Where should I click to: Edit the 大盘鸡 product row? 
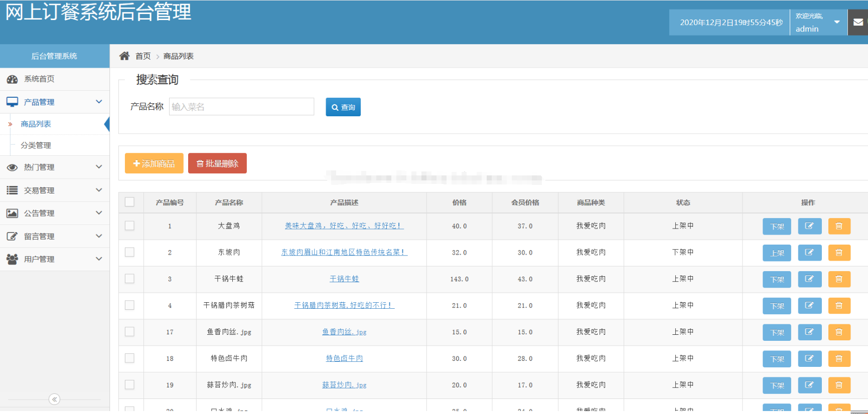click(x=809, y=226)
